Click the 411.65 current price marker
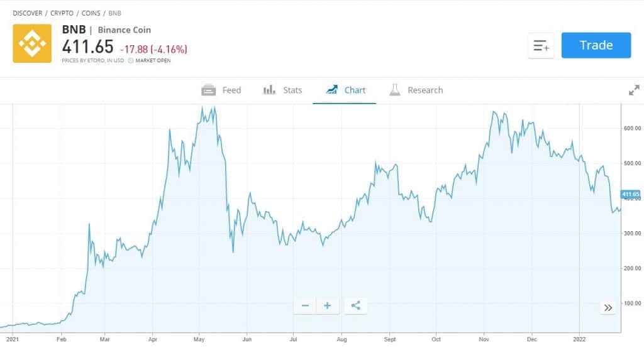The image size is (644, 348). tap(630, 194)
